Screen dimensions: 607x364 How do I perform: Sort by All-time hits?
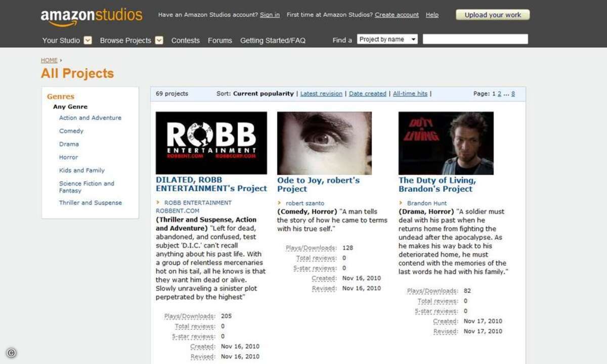pyautogui.click(x=410, y=94)
